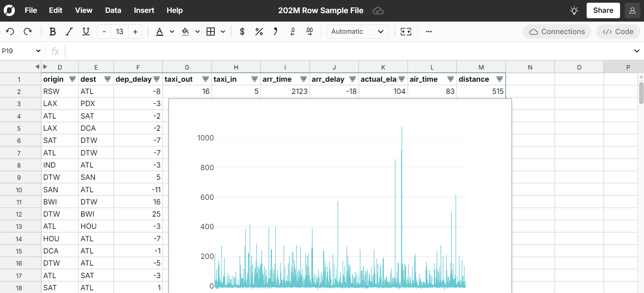Toggle underline text formatting

(x=86, y=32)
